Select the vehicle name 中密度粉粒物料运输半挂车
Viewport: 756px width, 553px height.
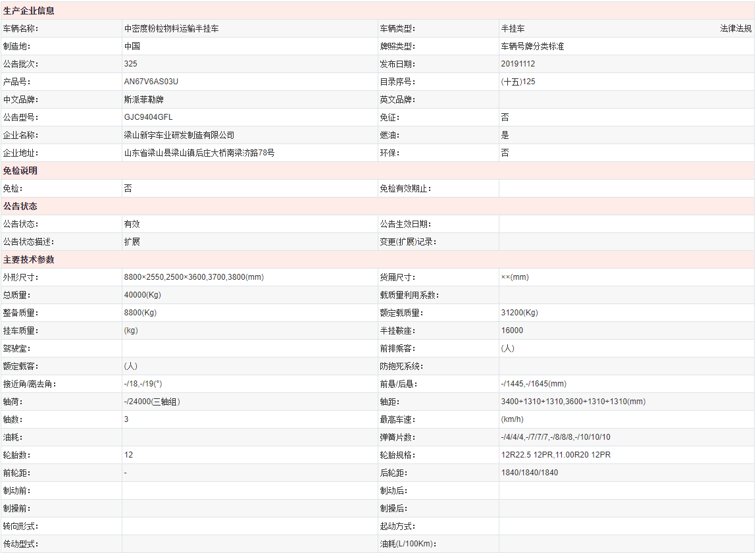[171, 29]
